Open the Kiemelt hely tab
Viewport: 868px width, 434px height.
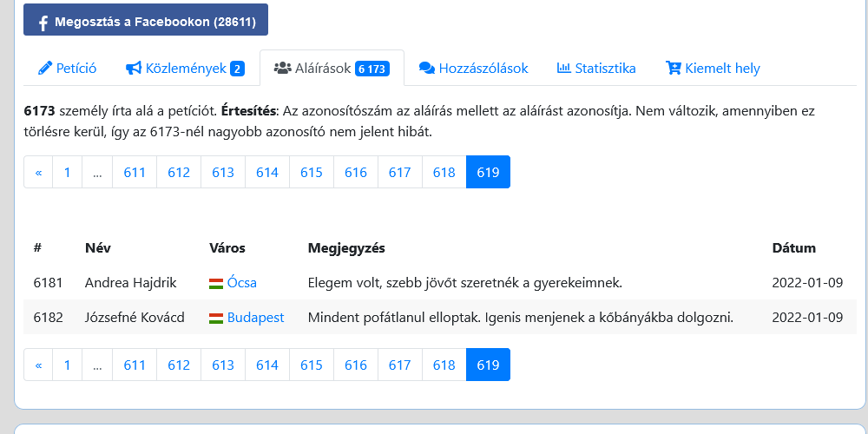[713, 68]
